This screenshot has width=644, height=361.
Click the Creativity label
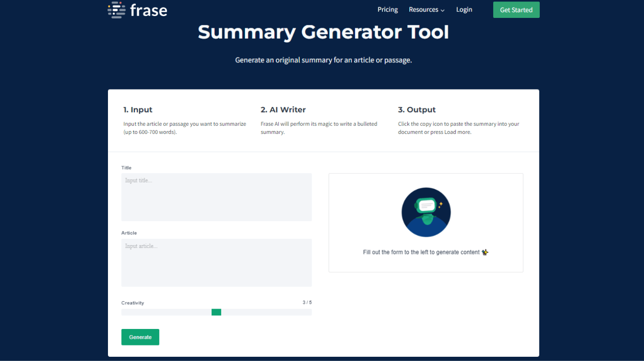[132, 303]
